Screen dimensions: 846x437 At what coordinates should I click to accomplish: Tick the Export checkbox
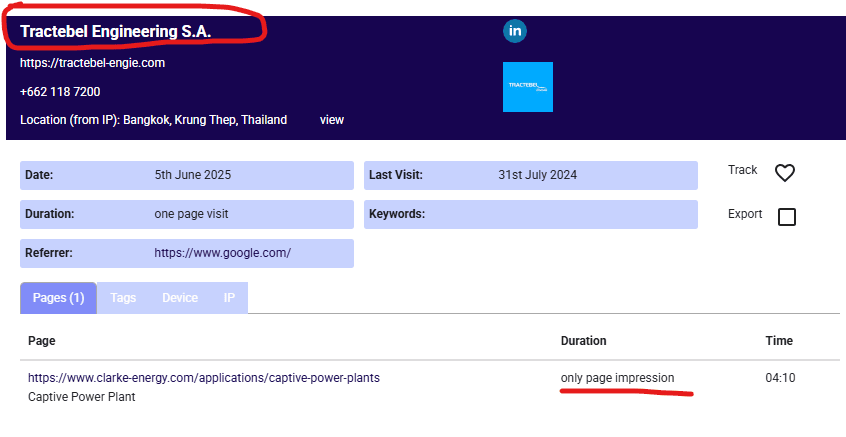787,217
